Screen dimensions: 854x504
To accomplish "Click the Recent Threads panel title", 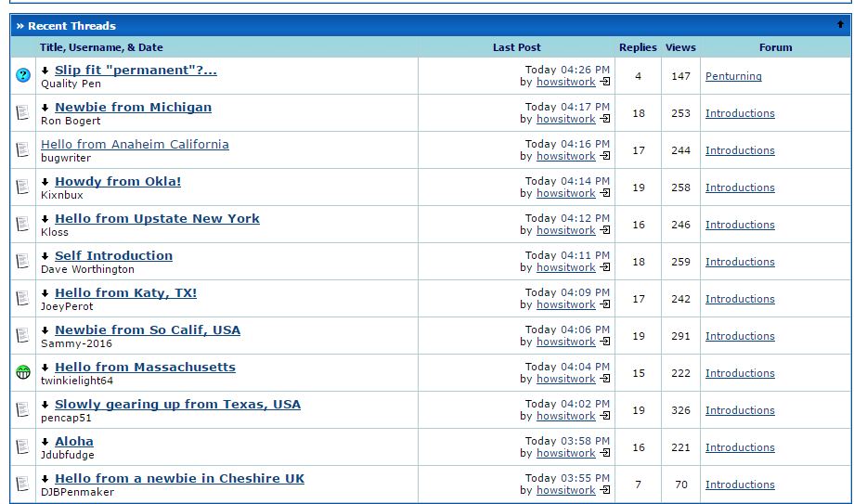I will (71, 26).
